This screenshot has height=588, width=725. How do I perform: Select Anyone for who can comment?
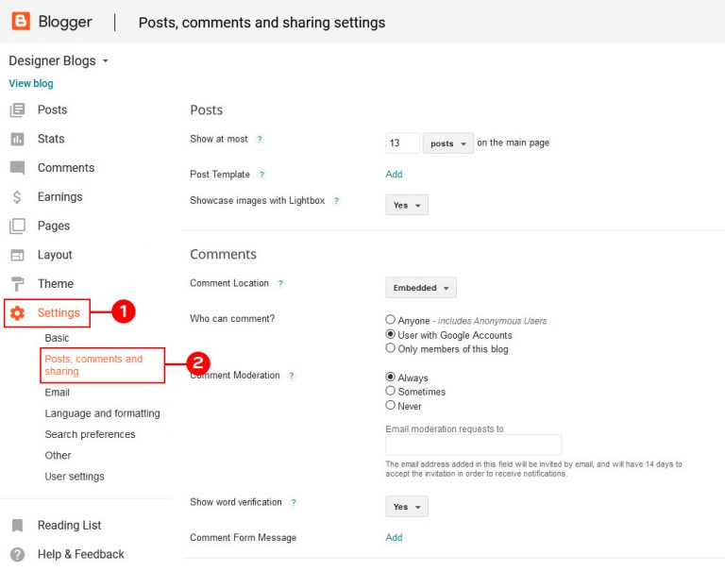click(x=391, y=321)
